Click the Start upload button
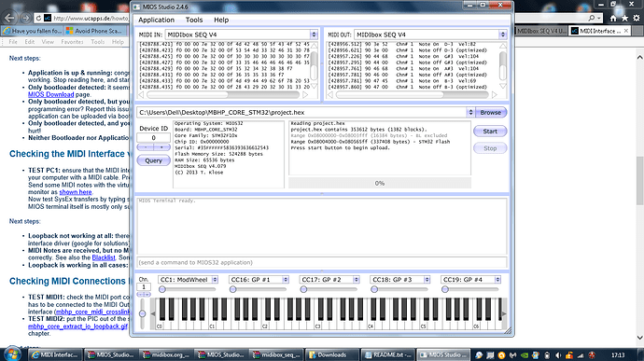The width and height of the screenshot is (644, 361). 490,132
